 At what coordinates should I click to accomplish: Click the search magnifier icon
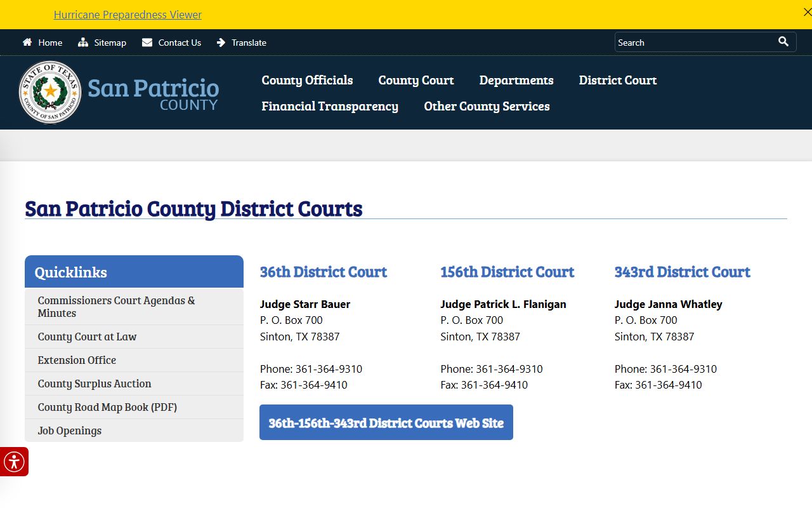pyautogui.click(x=783, y=41)
